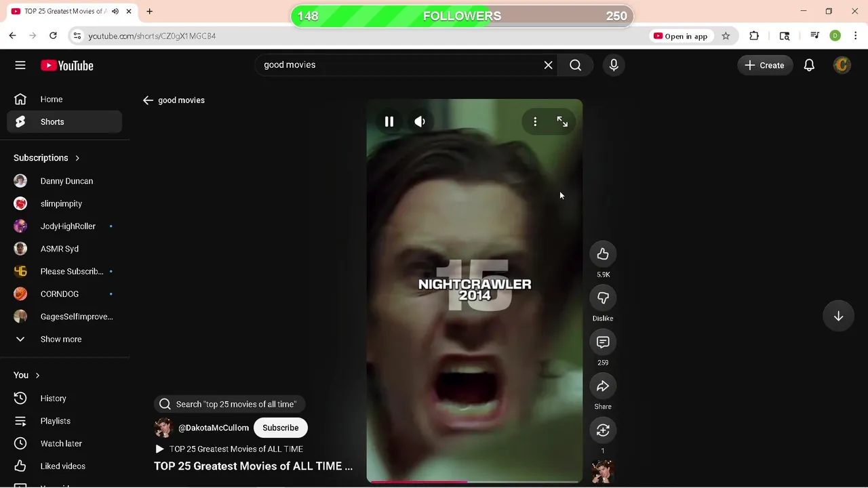Screen dimensions: 868x488
Task: Pause the Shorts video
Action: coord(389,121)
